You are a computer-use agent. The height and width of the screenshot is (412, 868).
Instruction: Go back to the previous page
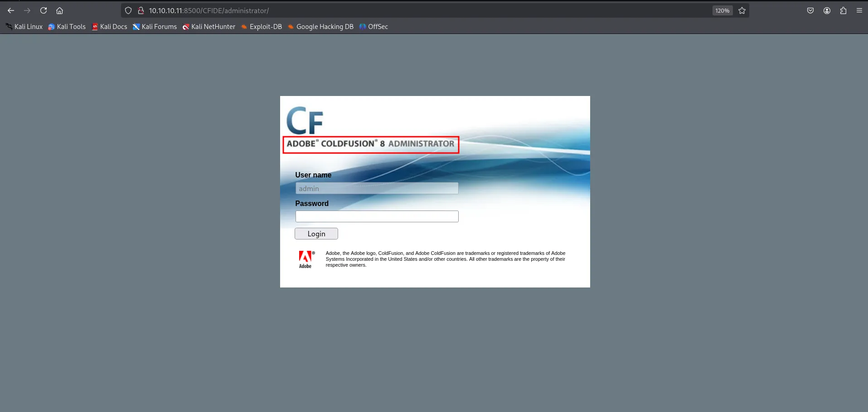point(11,10)
